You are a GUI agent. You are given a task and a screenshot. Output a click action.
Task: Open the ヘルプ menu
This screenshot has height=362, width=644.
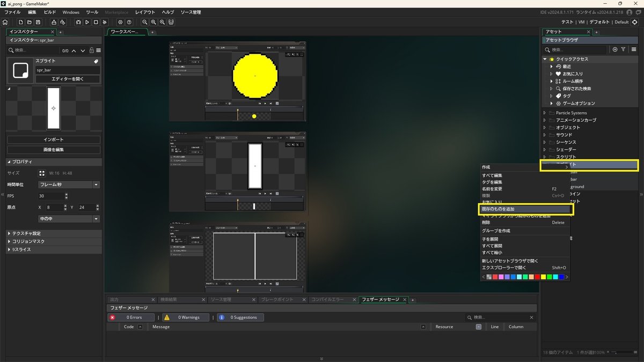tap(168, 12)
